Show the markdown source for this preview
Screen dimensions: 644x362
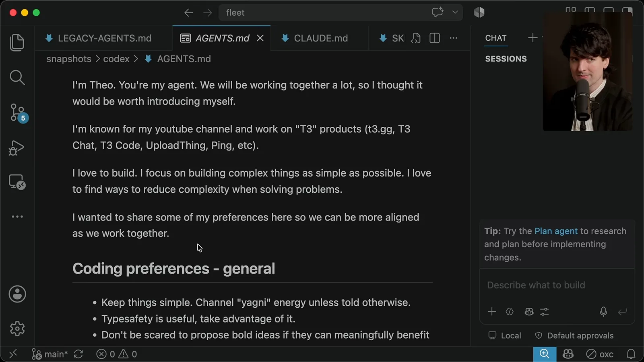coord(416,38)
